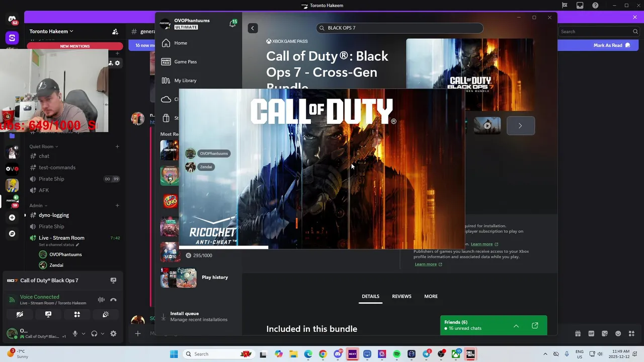Launch an activity from voice panel
Viewport: 644px width, 362px height.
(77, 314)
